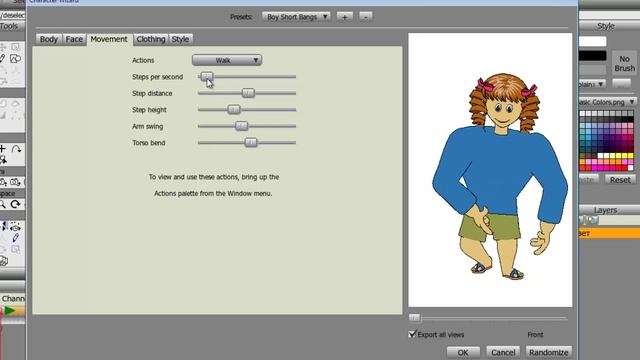Click the Randomize button
The width and height of the screenshot is (640, 360).
click(549, 352)
